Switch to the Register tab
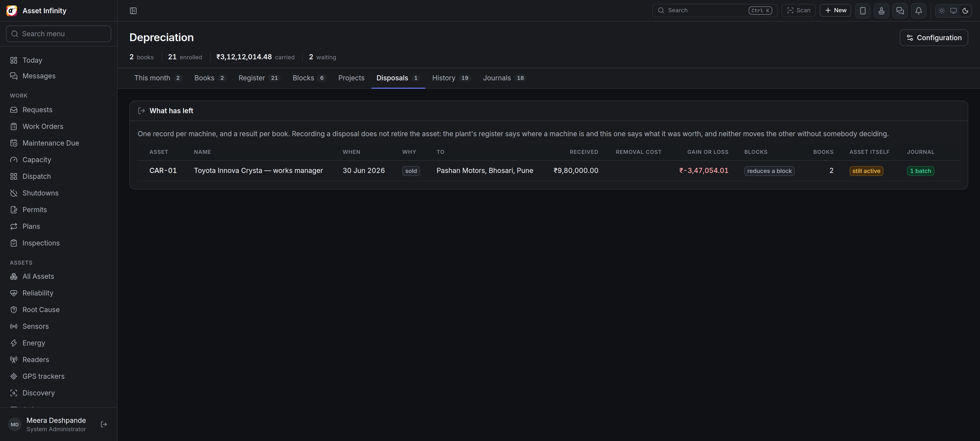The image size is (980, 441). coord(259,78)
